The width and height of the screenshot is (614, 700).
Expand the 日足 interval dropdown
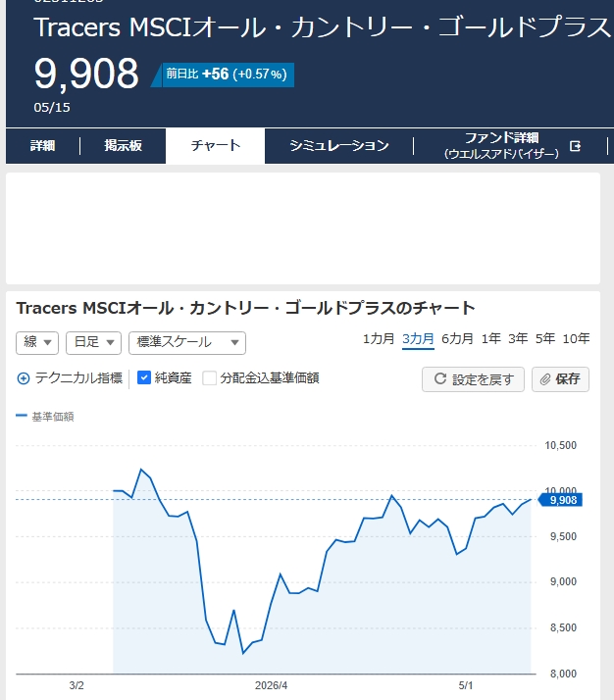tap(94, 343)
